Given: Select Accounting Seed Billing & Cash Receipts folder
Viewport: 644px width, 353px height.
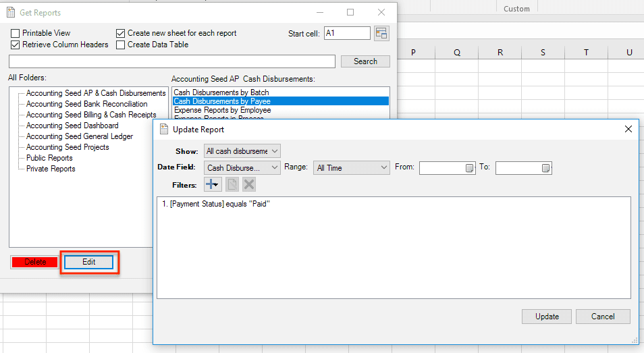Looking at the screenshot, I should (x=91, y=115).
